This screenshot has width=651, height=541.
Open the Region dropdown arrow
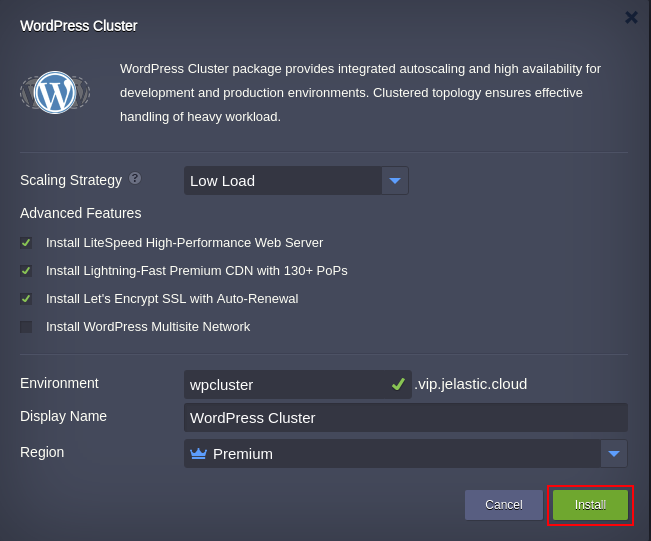point(614,454)
